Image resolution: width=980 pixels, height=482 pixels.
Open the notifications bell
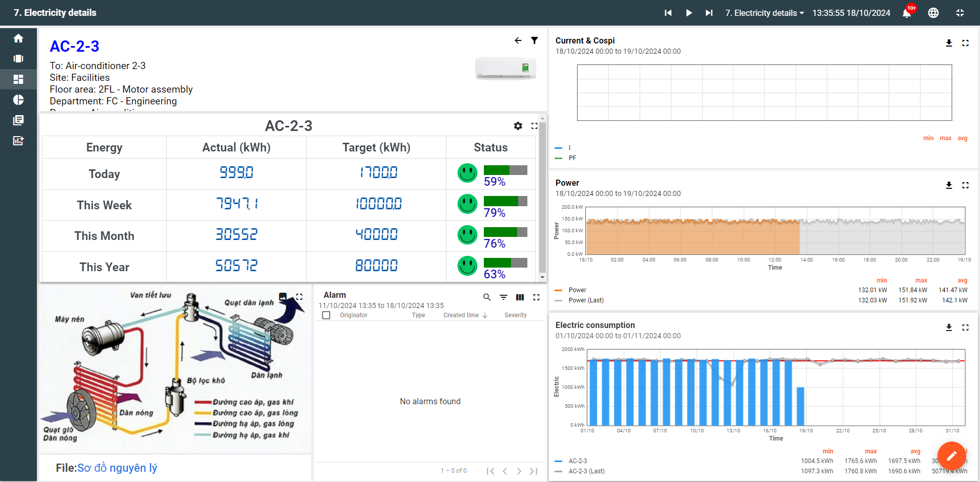click(x=907, y=13)
